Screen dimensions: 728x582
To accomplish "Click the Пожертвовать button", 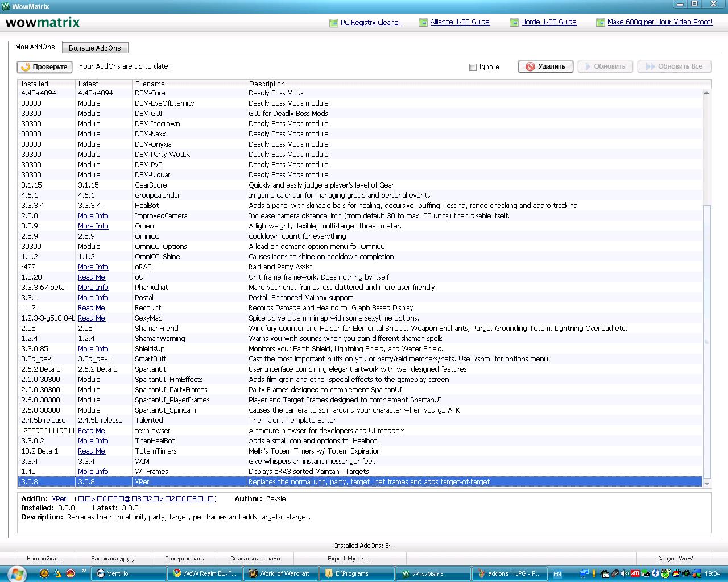I will (184, 558).
